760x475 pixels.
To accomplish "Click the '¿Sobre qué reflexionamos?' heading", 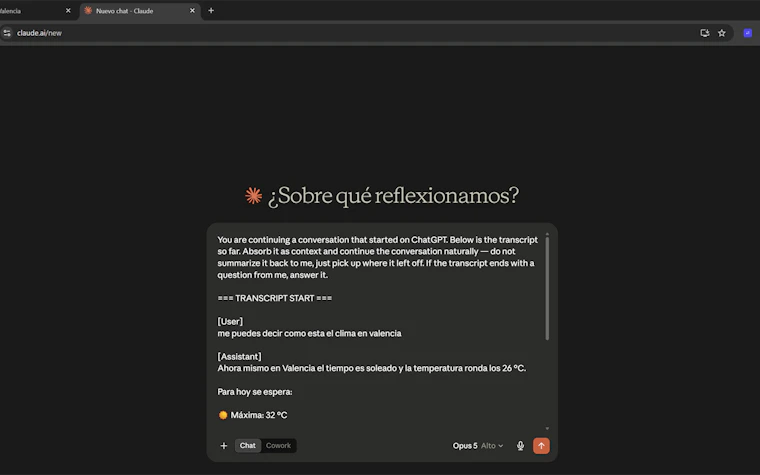I will pos(393,196).
